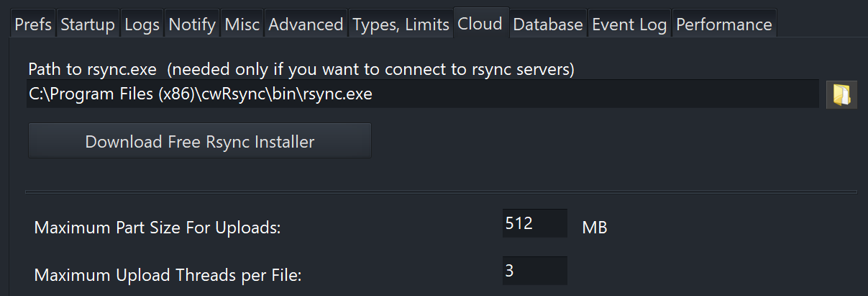The width and height of the screenshot is (868, 296).
Task: Open the Event Log tab
Action: tap(629, 24)
